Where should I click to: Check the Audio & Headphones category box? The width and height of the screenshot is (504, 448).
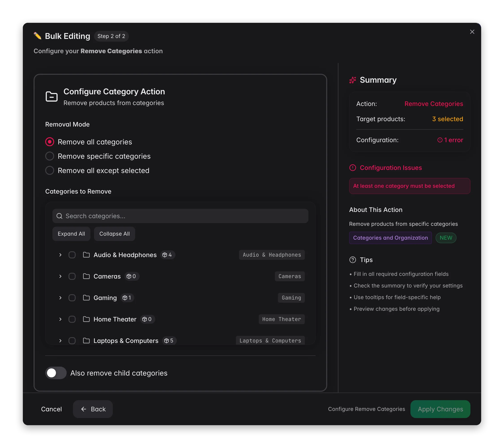(72, 255)
